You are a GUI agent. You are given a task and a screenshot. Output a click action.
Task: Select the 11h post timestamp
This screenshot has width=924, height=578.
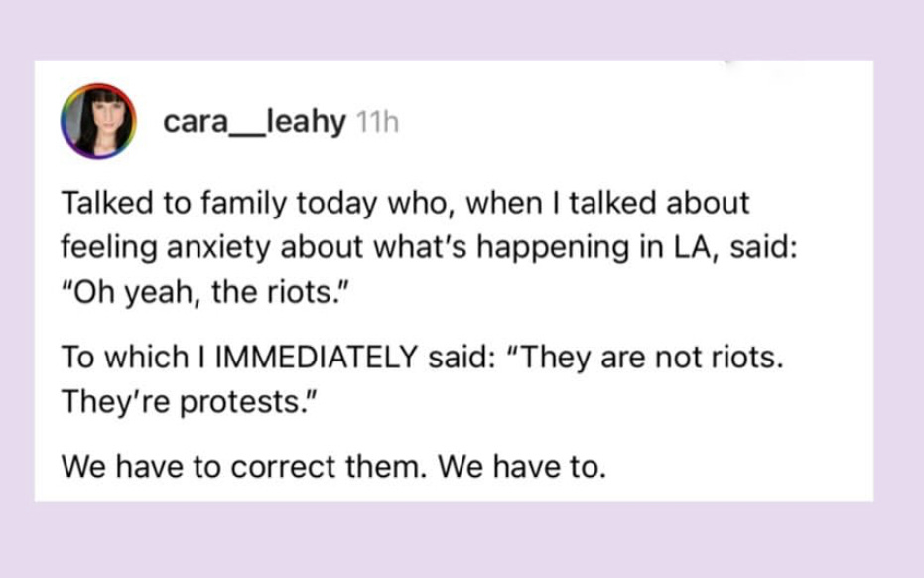(378, 123)
